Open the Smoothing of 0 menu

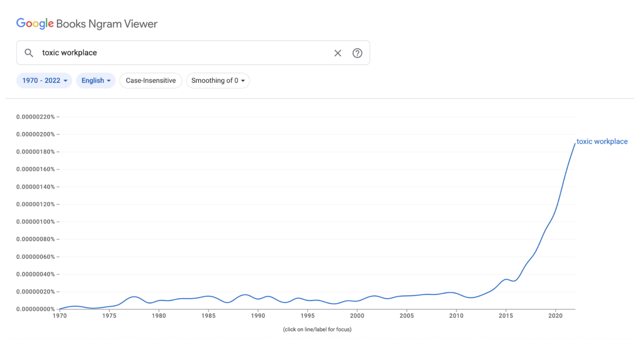[215, 81]
